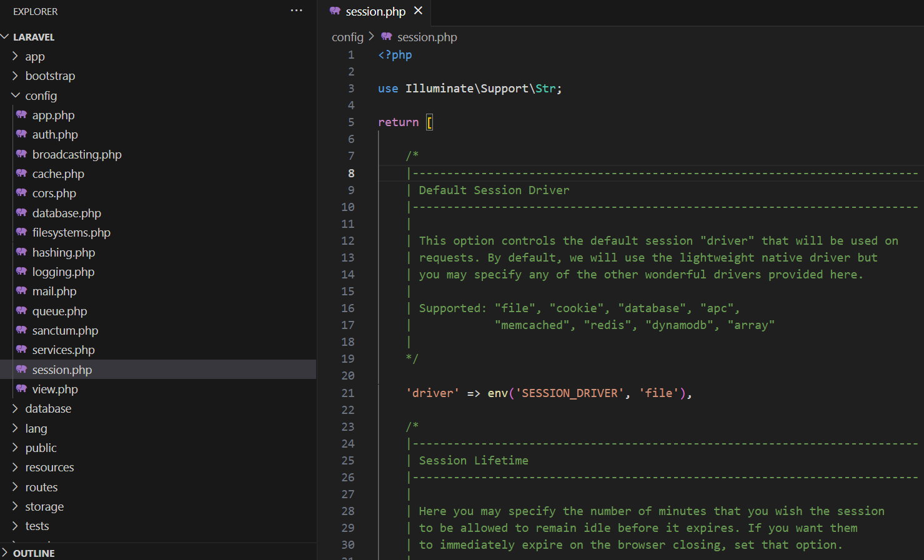The height and width of the screenshot is (560, 924).
Task: Open services.php in the file tree
Action: 63,350
